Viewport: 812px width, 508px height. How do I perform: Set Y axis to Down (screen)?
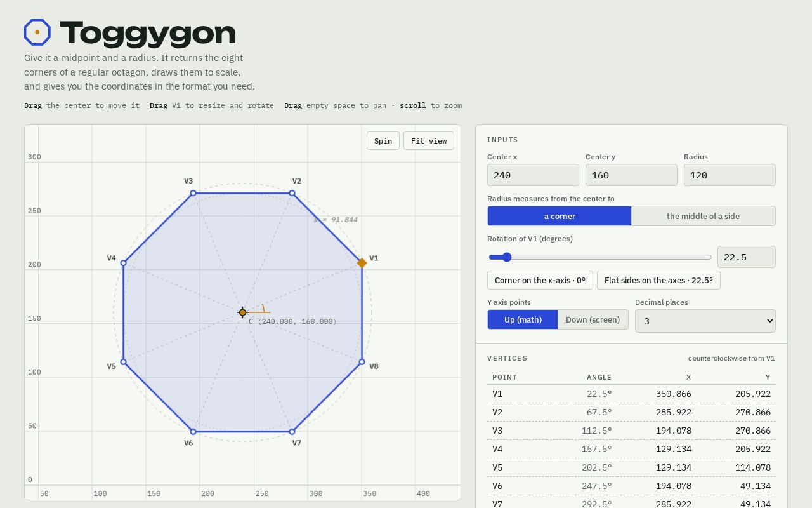[x=593, y=319]
